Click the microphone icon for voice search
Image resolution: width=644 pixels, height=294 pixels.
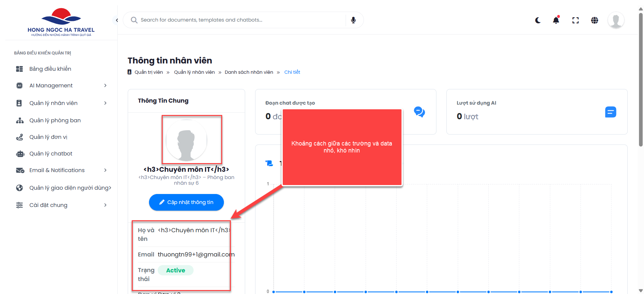(353, 20)
